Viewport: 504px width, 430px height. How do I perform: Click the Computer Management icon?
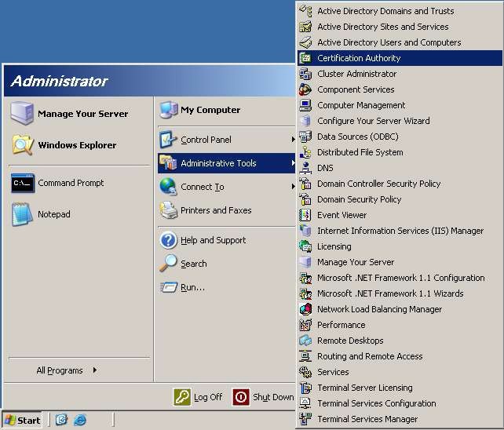click(x=305, y=105)
